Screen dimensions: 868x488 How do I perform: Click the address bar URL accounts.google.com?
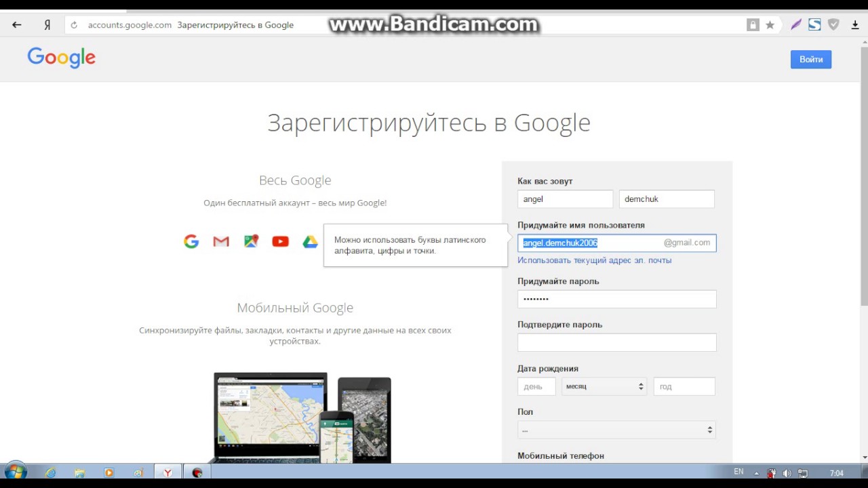pyautogui.click(x=130, y=25)
